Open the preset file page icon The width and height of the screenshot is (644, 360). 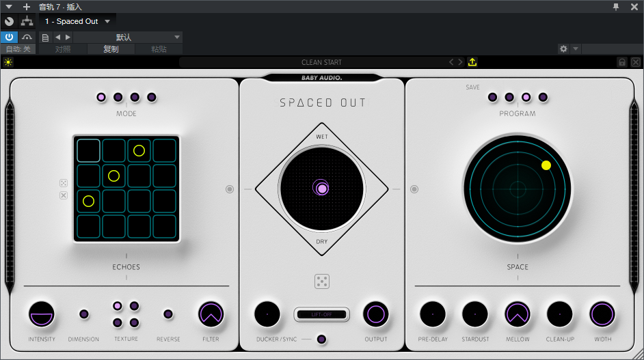(x=45, y=38)
